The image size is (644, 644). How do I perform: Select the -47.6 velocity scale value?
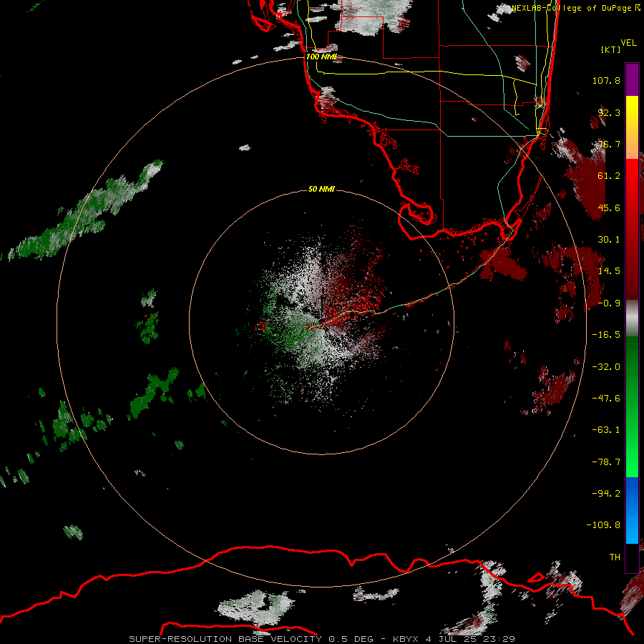click(x=606, y=399)
